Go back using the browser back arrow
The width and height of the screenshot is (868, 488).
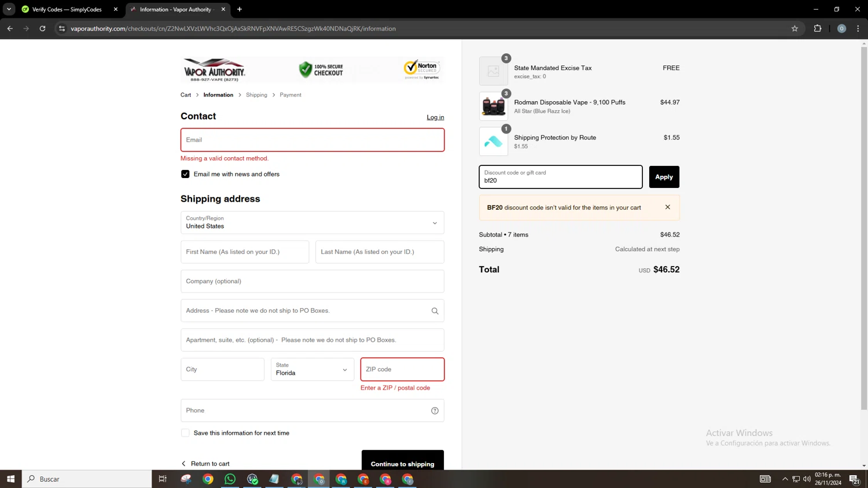[x=10, y=28]
